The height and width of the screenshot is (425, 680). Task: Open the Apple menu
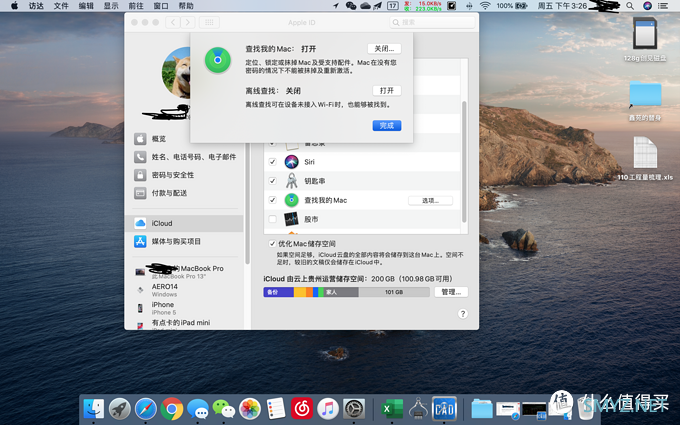point(14,6)
